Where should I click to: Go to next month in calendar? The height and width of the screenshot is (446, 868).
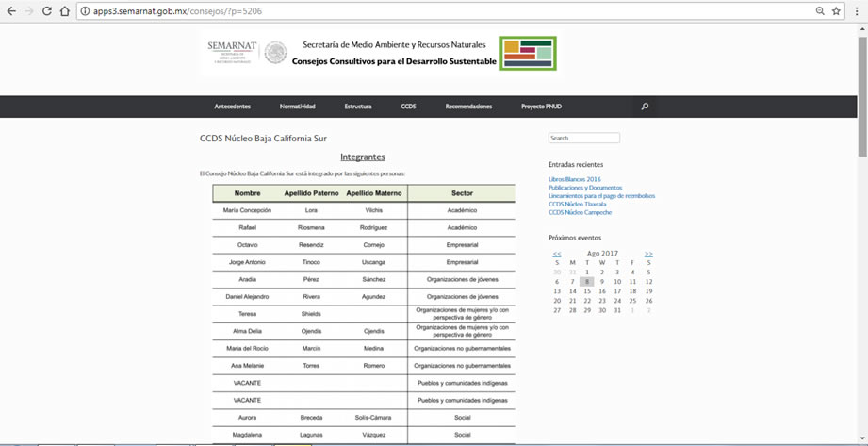point(648,254)
